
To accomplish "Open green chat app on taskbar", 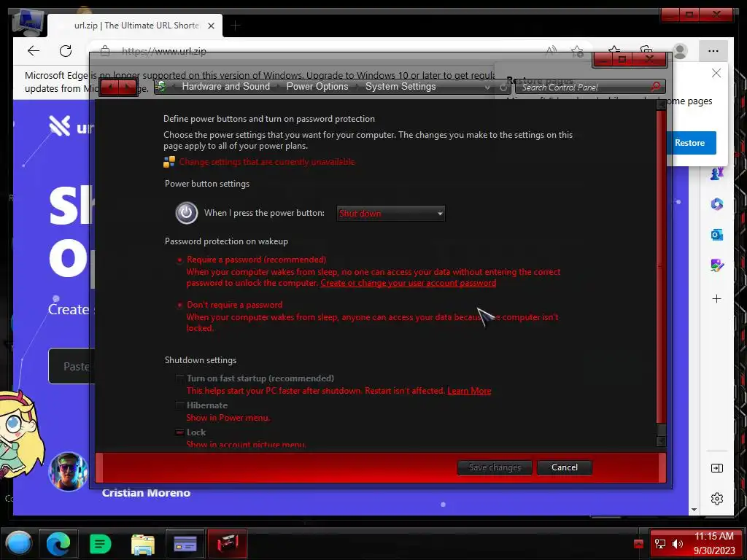I will [x=100, y=543].
